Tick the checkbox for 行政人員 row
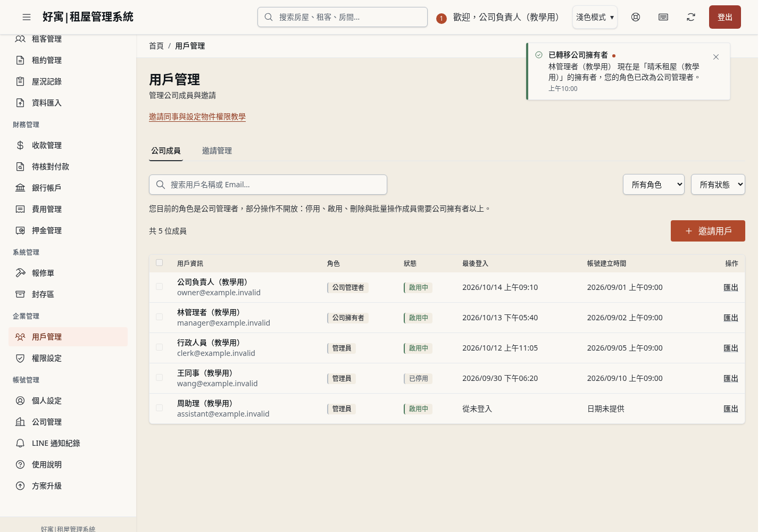 [159, 347]
